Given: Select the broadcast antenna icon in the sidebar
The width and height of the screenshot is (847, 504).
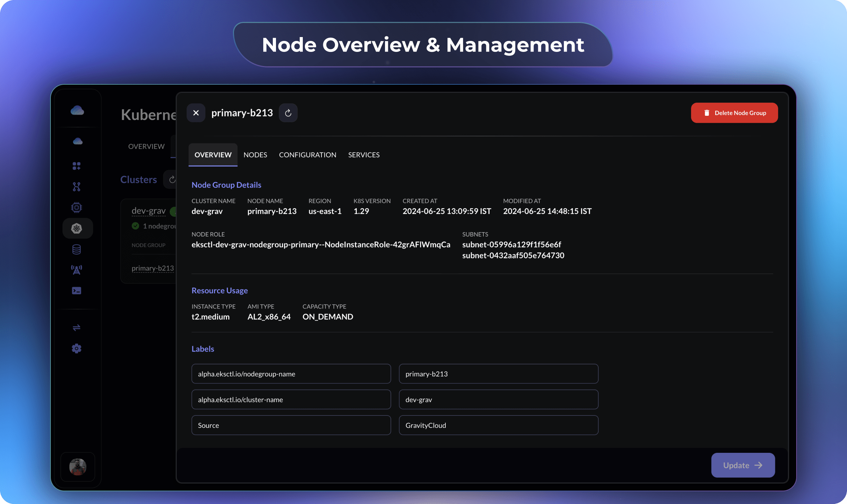Looking at the screenshot, I should coord(77,270).
